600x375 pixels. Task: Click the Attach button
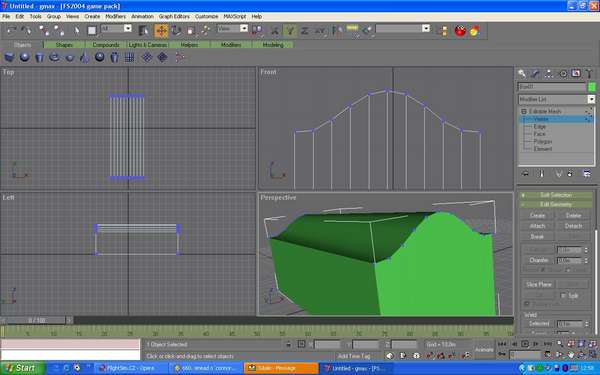537,226
